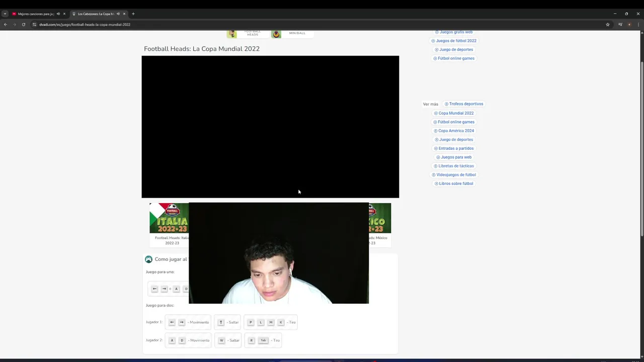This screenshot has height=362, width=644.
Task: Mute the Los Cabezones tab audio
Action: pos(118,14)
